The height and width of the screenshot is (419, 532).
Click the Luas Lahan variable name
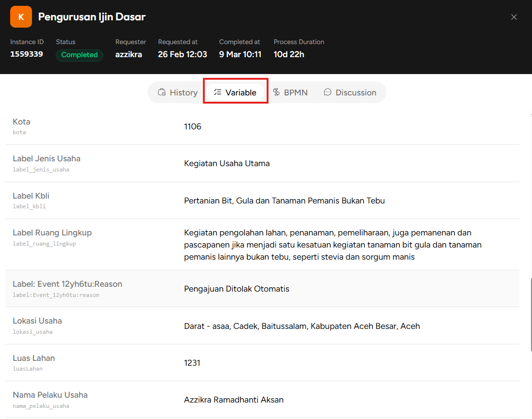[33, 358]
